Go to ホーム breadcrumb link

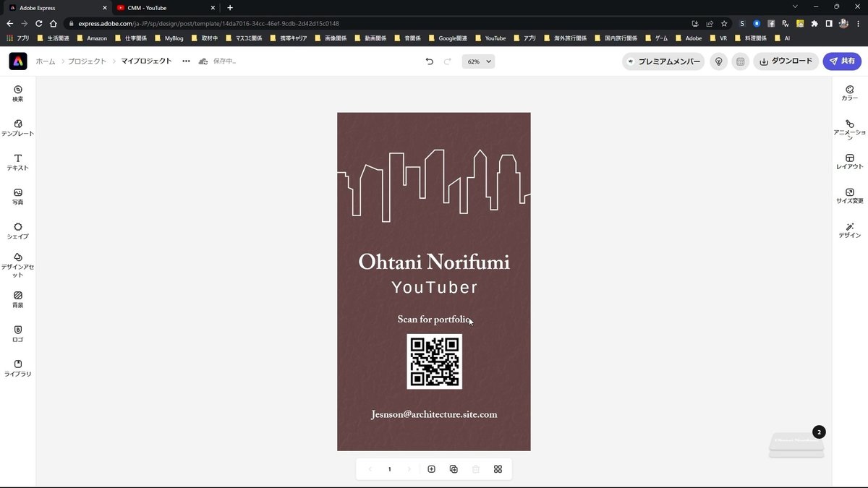46,61
